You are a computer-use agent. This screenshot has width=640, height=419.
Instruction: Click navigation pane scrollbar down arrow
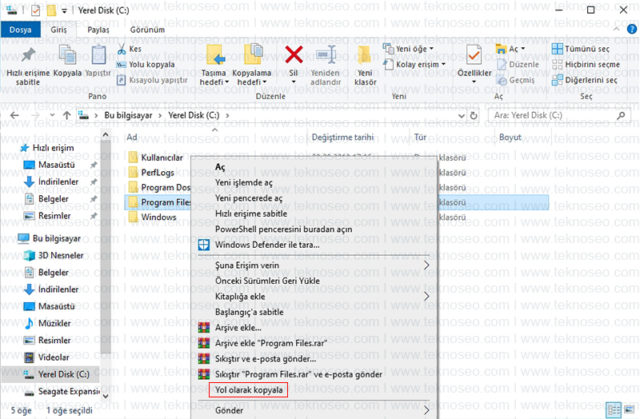[106, 396]
